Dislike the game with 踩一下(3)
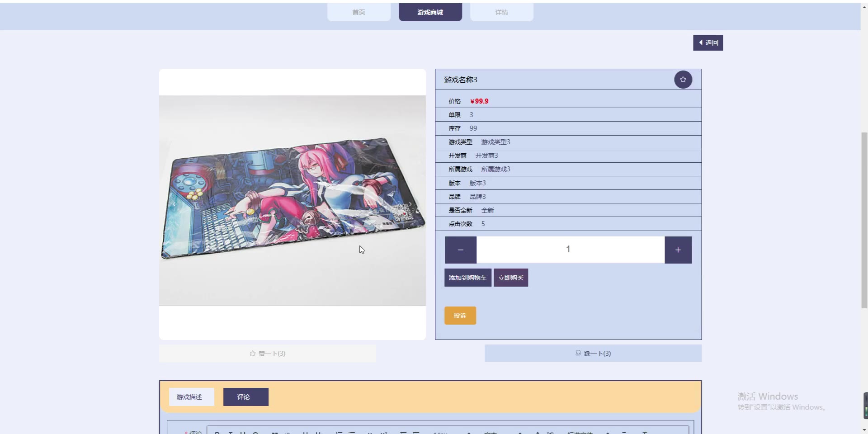The width and height of the screenshot is (868, 434). click(x=593, y=354)
